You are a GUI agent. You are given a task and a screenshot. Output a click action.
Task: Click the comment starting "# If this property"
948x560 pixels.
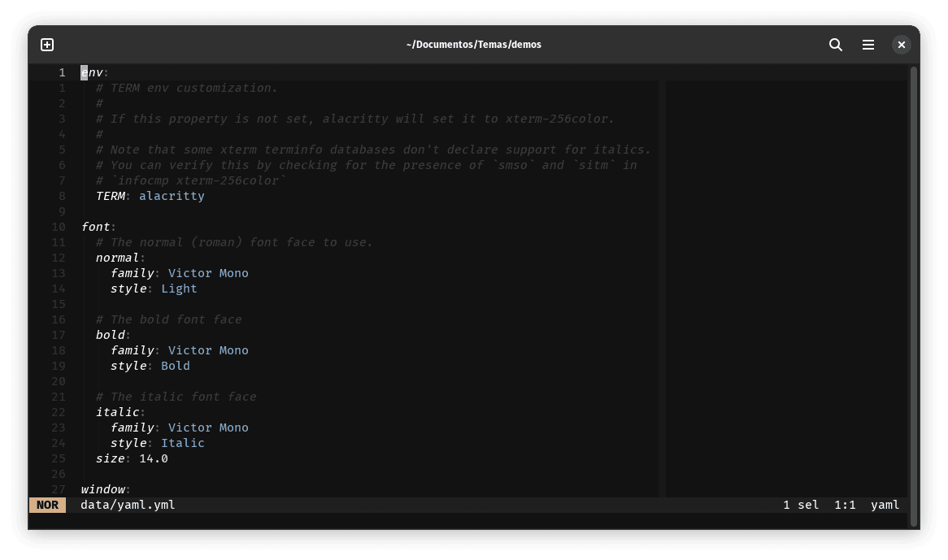pos(355,119)
